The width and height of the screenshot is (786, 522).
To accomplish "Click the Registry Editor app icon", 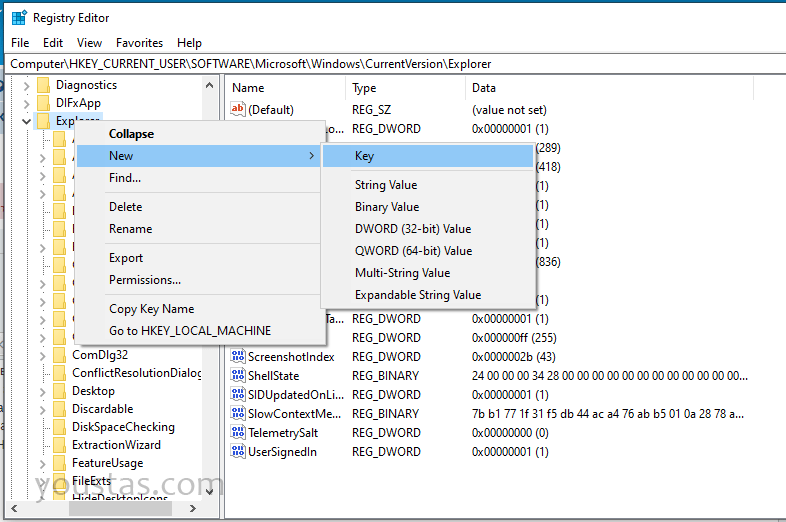I will click(x=19, y=18).
